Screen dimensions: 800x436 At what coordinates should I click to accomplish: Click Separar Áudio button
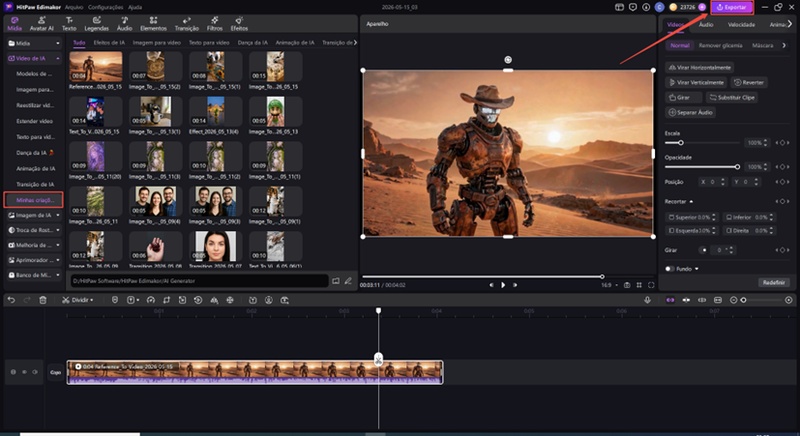point(690,112)
